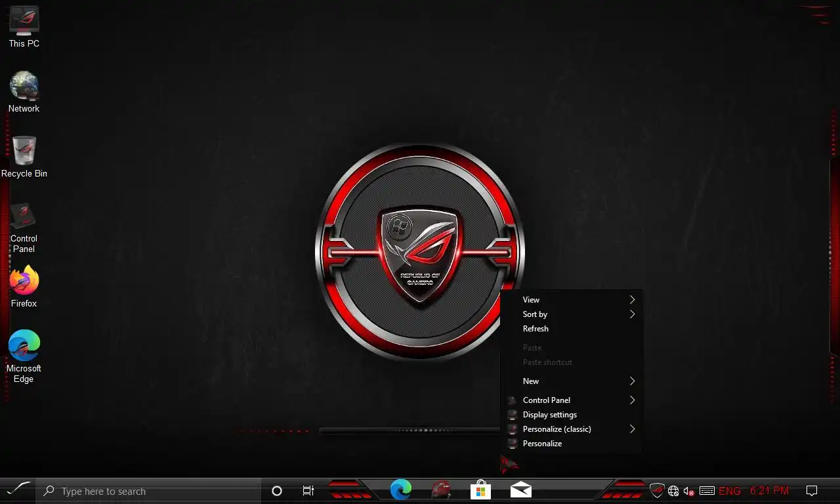840x504 pixels.
Task: Open Task View in the taskbar
Action: (308, 491)
